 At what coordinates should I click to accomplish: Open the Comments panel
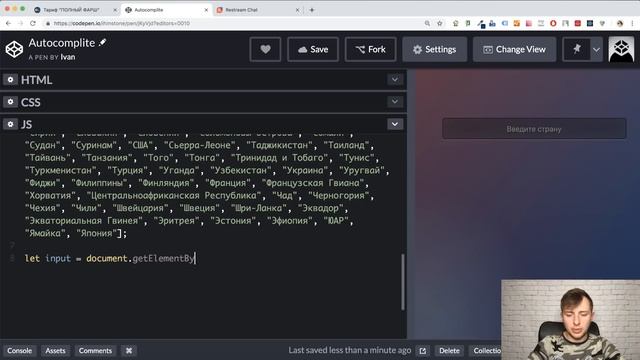(x=95, y=351)
